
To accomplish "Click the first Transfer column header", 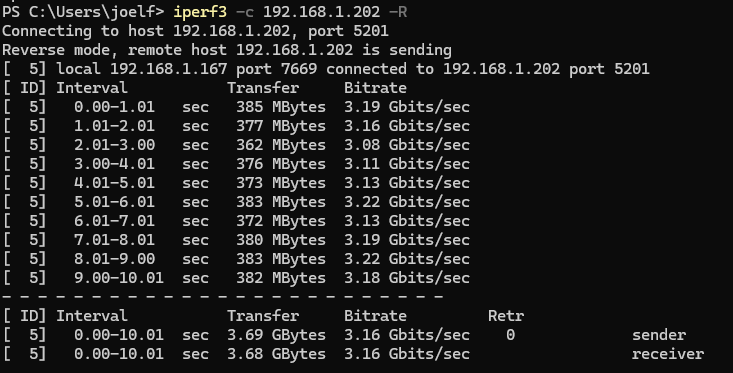I will click(x=263, y=88).
